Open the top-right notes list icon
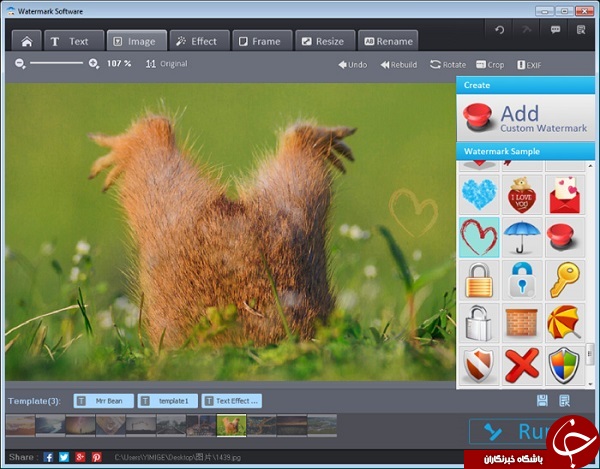The height and width of the screenshot is (469, 600). 581,30
